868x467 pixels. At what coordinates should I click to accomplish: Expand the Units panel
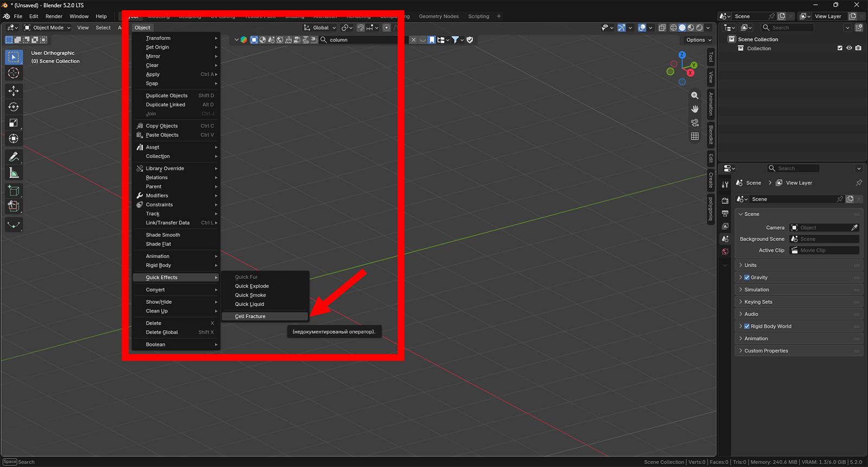[800, 265]
